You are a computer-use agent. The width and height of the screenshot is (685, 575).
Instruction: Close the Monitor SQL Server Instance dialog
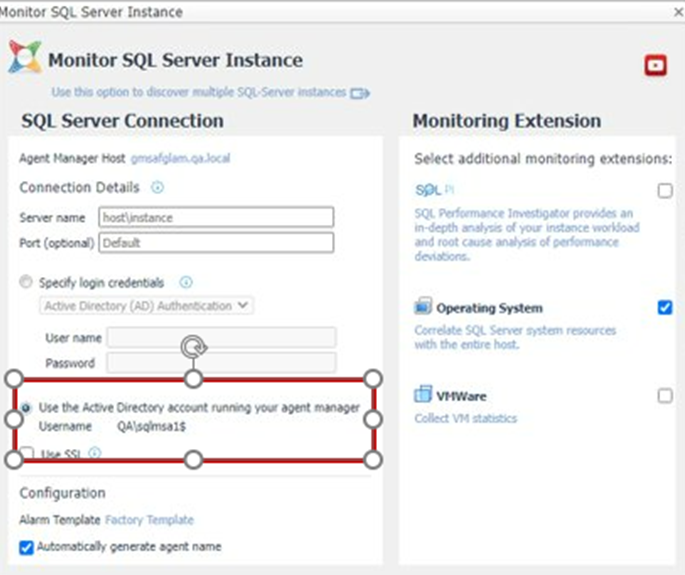(x=678, y=12)
